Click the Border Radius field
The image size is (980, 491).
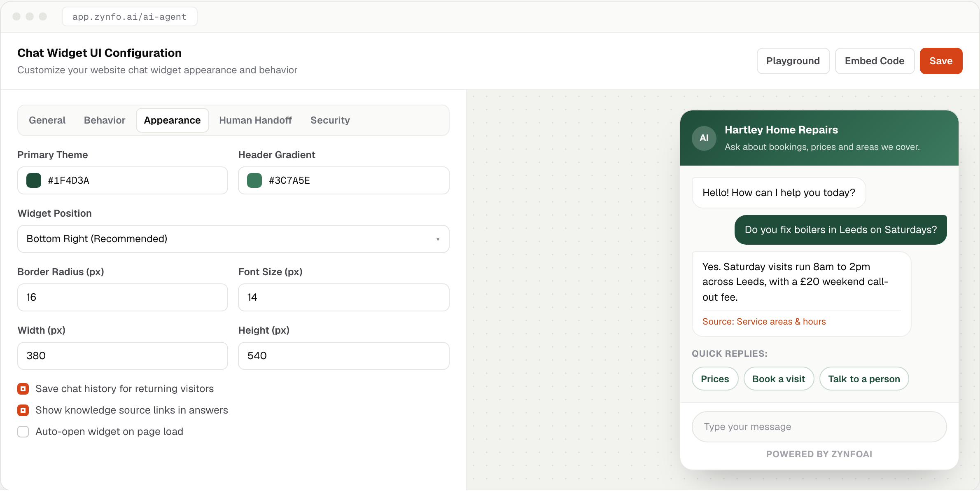123,297
